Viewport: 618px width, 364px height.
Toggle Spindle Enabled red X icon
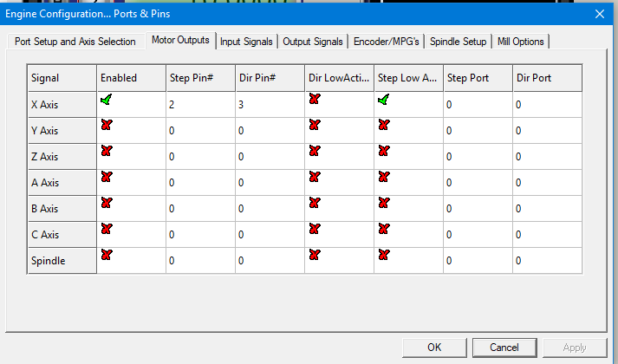tap(107, 256)
